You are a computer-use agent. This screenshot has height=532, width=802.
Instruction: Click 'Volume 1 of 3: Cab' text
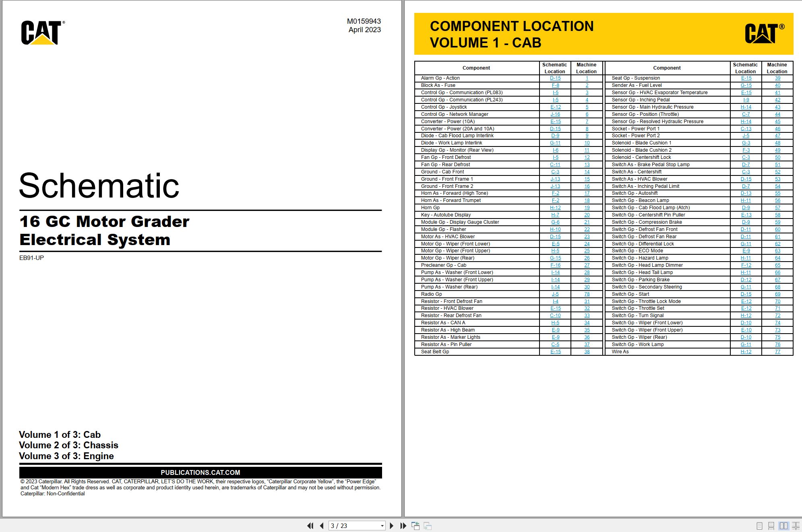pos(60,435)
